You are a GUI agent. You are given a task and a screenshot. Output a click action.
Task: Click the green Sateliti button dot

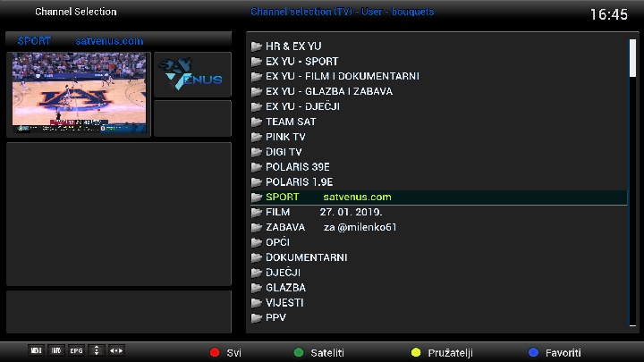(299, 352)
